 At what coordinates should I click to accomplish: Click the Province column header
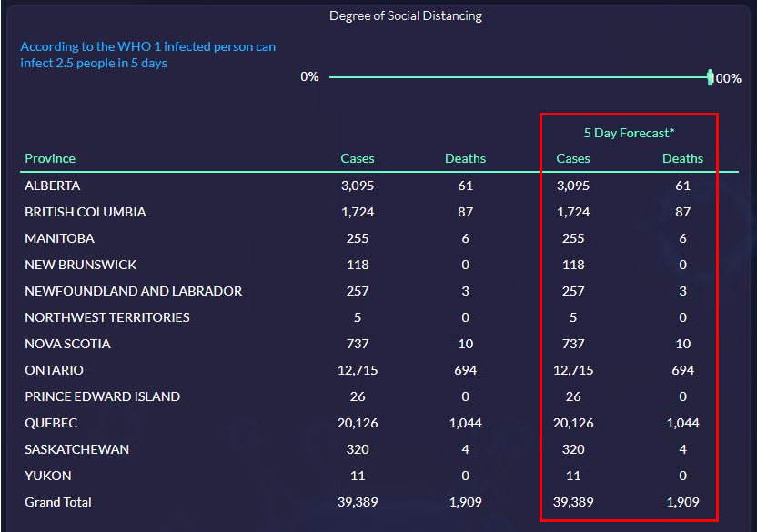(50, 158)
